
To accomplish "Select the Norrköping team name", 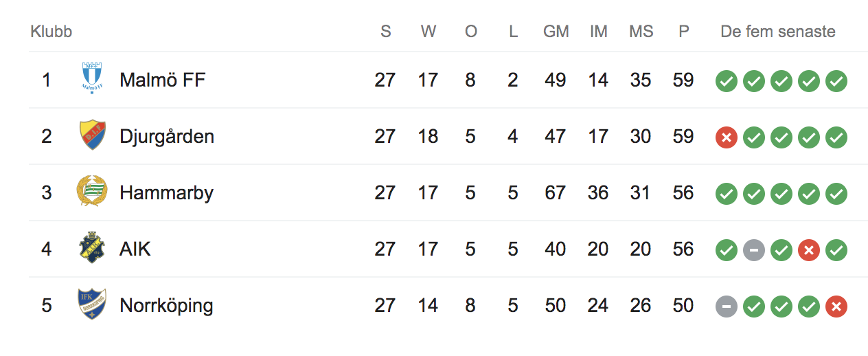I will pos(166,305).
